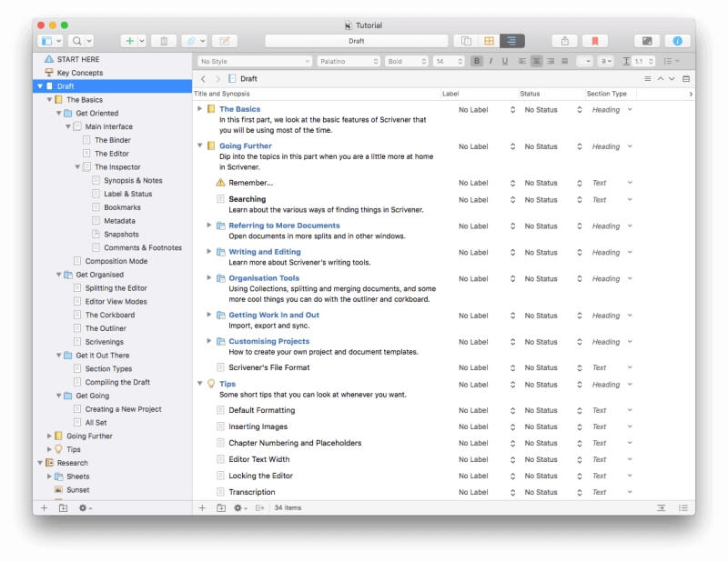Open the outliner footer gear menu
Viewport: 728px width, 562px height.
(239, 508)
